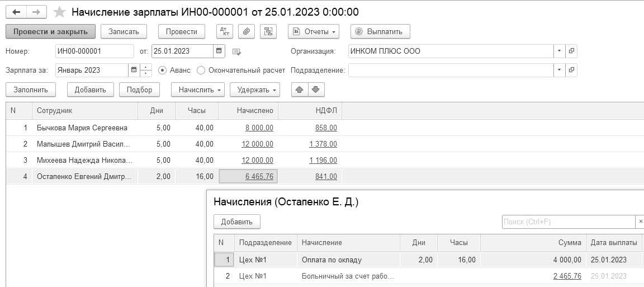
Task: Click the Номер input field
Action: (x=94, y=51)
